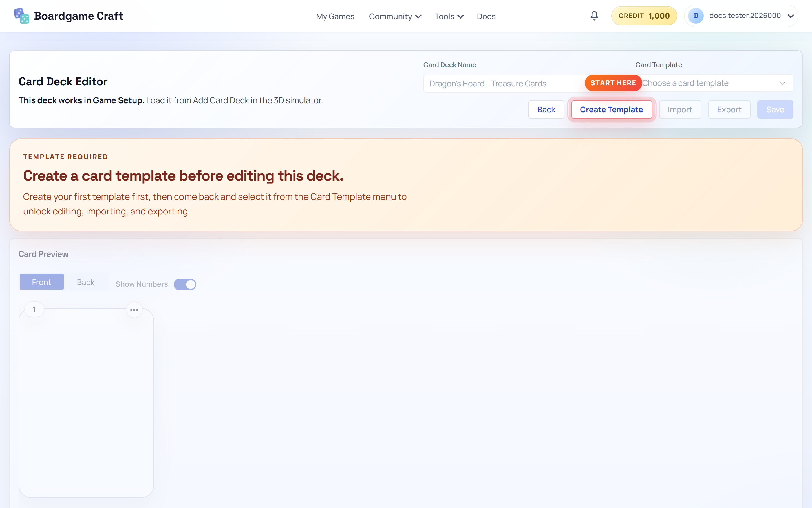Click 'Card Deck Editor' title text

63,82
